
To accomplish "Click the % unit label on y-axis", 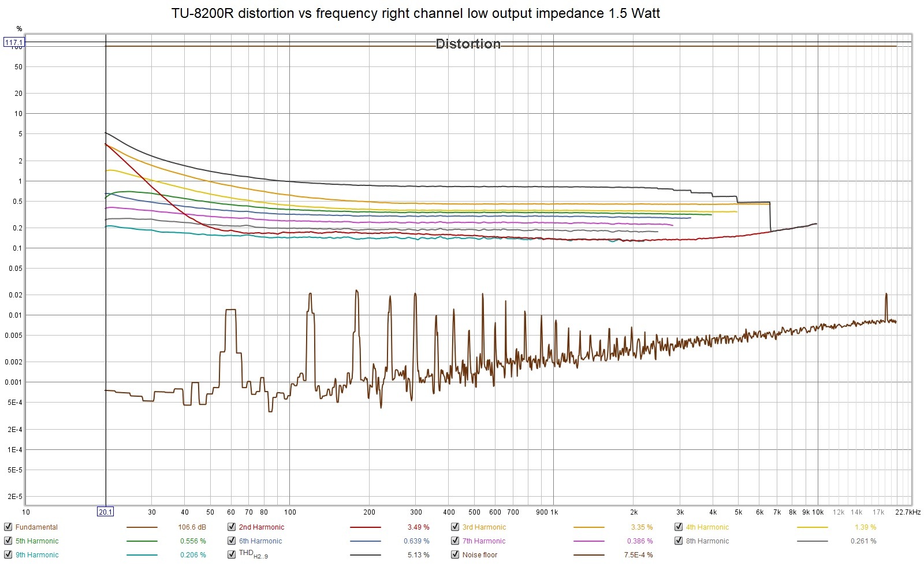I will pos(19,29).
